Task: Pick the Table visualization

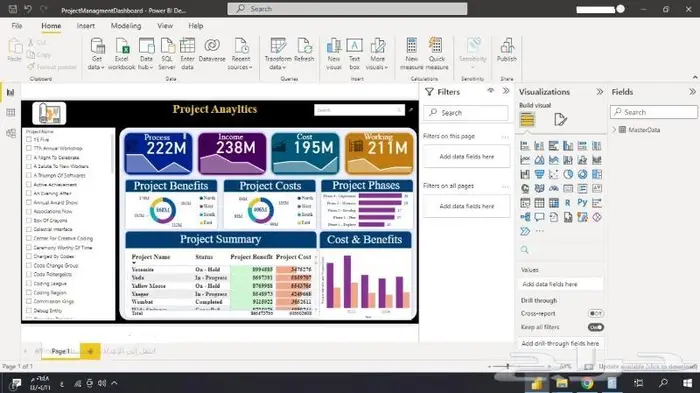Action: point(539,203)
